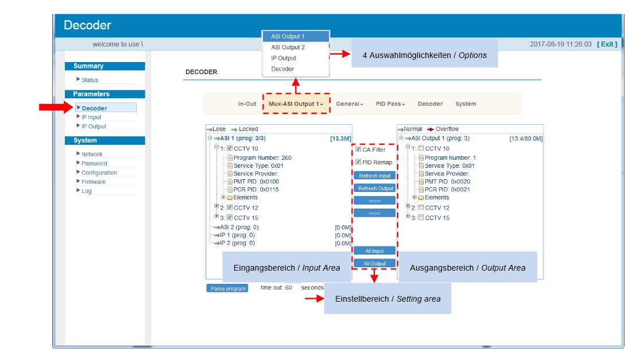Viewport: 644px width, 362px height.
Task: Click the PCR PID 0x0021 document icon
Action: click(421, 190)
